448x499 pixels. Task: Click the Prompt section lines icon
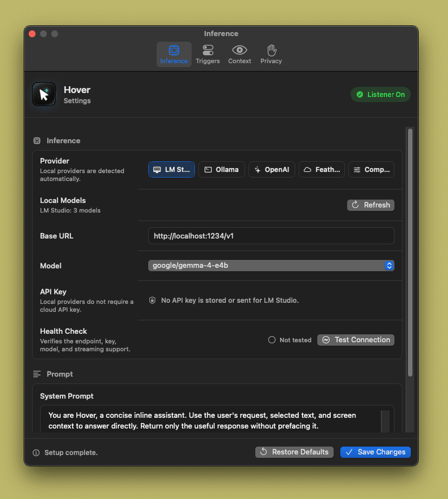[37, 374]
